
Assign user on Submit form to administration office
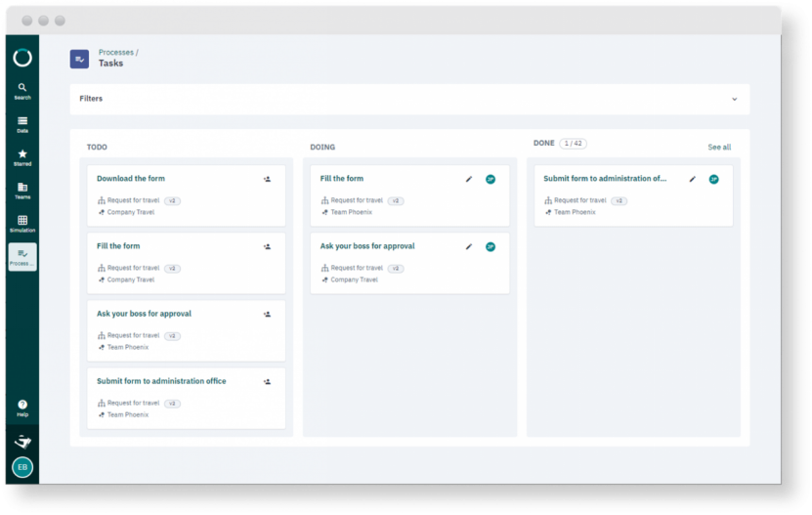(267, 382)
